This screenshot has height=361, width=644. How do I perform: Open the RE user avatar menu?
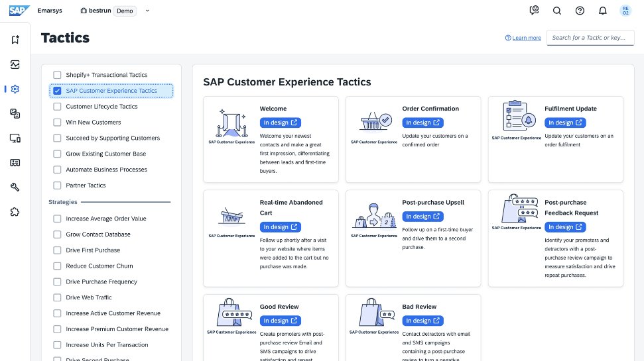point(625,11)
